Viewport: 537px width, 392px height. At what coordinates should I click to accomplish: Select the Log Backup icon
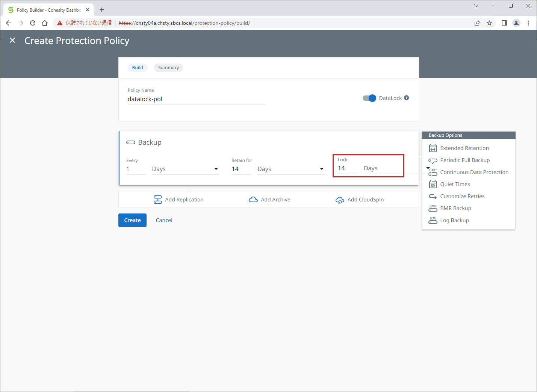point(433,220)
